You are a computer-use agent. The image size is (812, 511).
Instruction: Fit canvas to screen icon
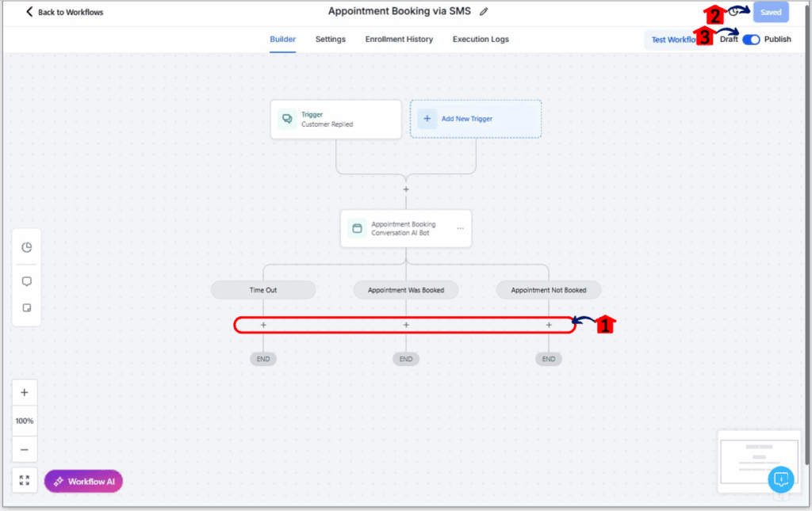coord(25,480)
